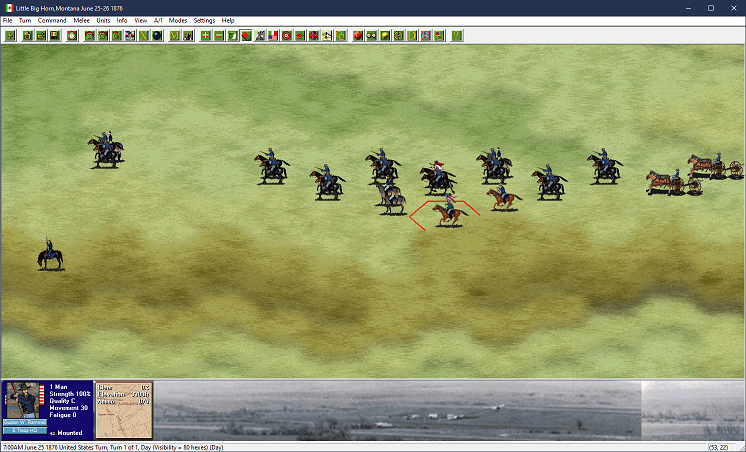Viewport: 746px width, 452px height.
Task: Click the officer silhouette toolbar icon
Action: (188, 36)
